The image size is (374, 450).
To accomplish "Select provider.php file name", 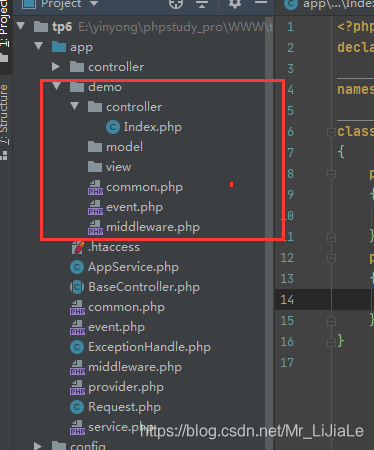I will (x=126, y=387).
